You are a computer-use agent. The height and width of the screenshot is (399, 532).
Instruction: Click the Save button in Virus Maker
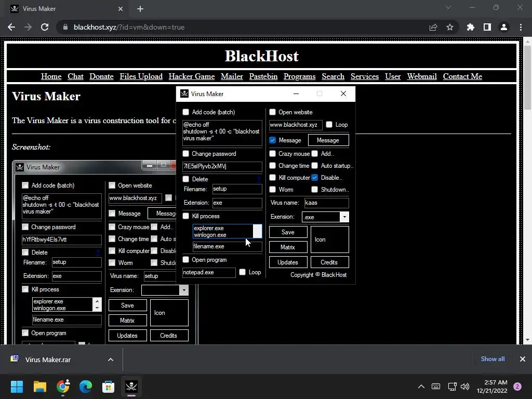(288, 232)
